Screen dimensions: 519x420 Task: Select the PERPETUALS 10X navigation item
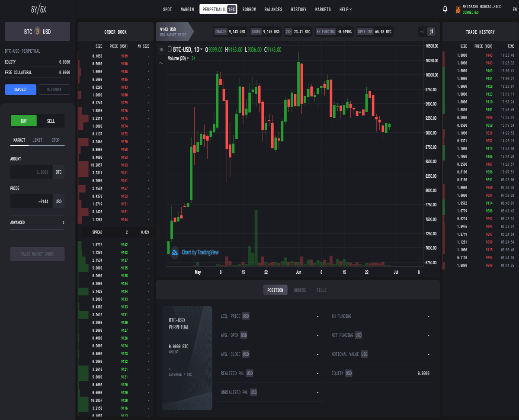(218, 9)
